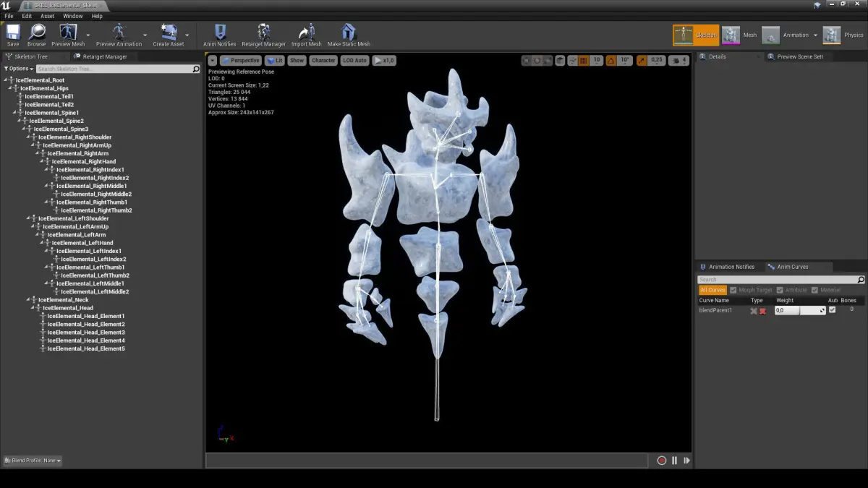Open the File menu
The width and height of the screenshot is (868, 488).
click(x=9, y=16)
